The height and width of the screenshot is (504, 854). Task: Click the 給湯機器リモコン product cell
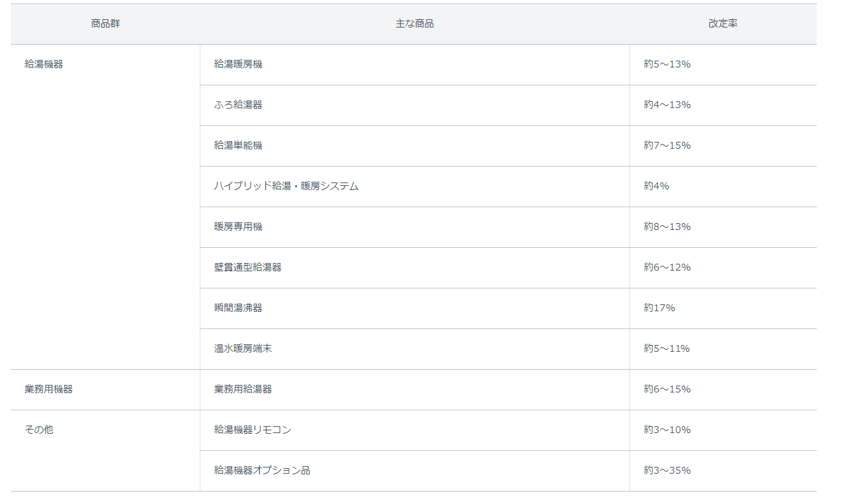pyautogui.click(x=253, y=430)
